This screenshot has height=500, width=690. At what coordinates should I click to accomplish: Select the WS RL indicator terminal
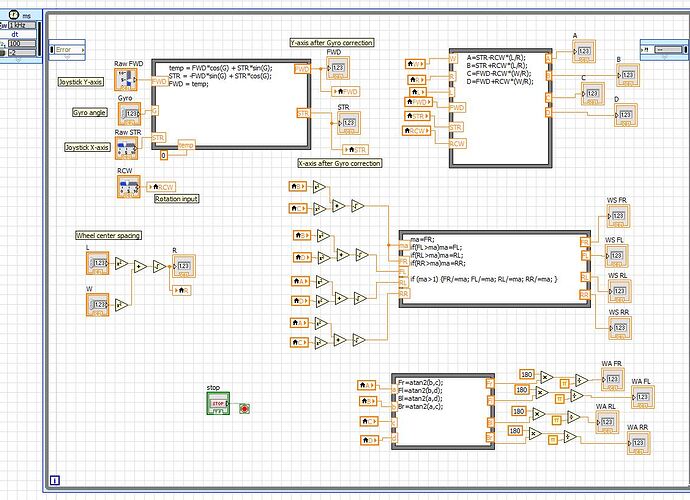620,291
